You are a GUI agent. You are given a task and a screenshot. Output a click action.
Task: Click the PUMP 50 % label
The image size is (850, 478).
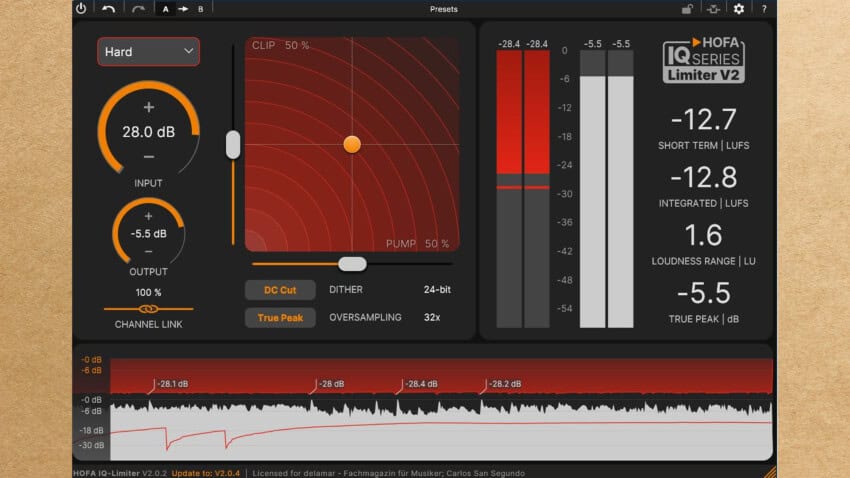(x=417, y=244)
